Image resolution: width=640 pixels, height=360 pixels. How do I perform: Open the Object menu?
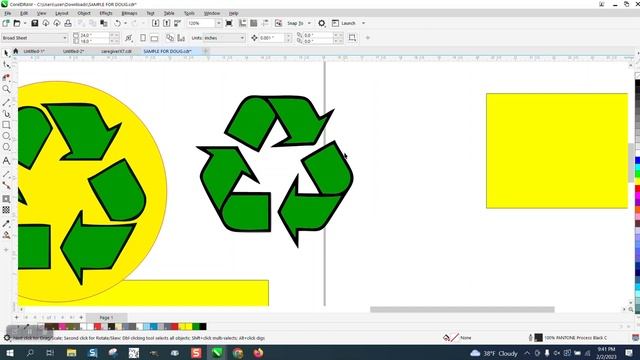tap(84, 13)
